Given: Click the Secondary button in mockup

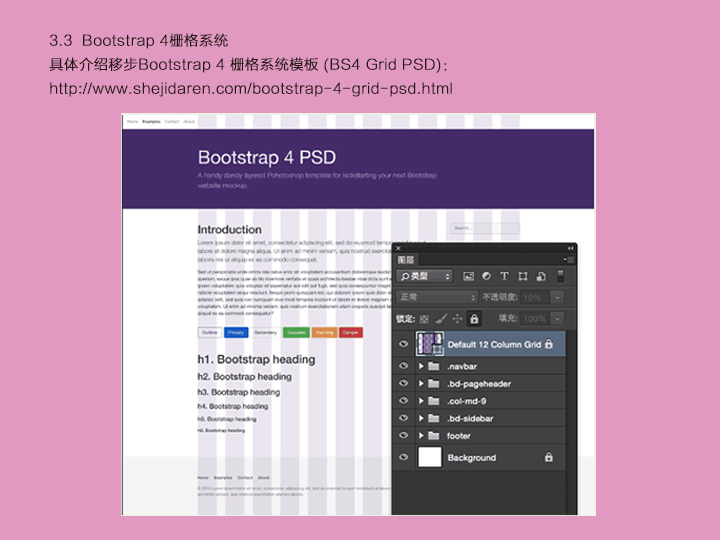Looking at the screenshot, I should (265, 332).
